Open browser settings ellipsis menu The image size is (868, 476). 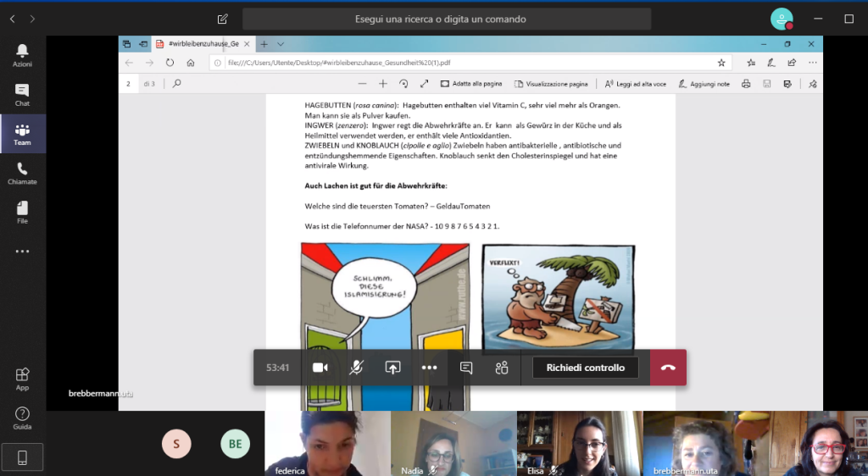point(812,63)
